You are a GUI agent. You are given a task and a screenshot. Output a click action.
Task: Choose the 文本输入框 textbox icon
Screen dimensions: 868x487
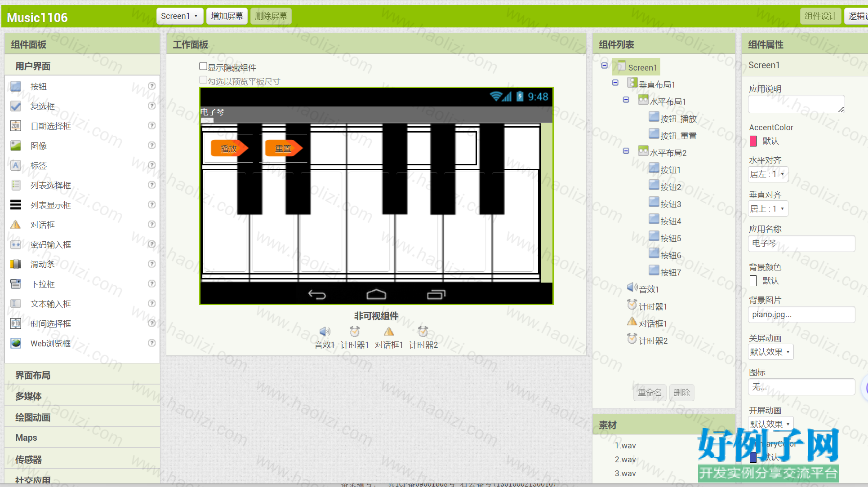(x=16, y=304)
